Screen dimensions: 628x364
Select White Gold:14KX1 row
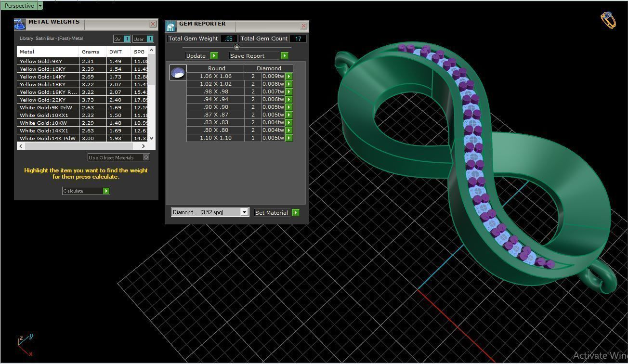click(82, 130)
